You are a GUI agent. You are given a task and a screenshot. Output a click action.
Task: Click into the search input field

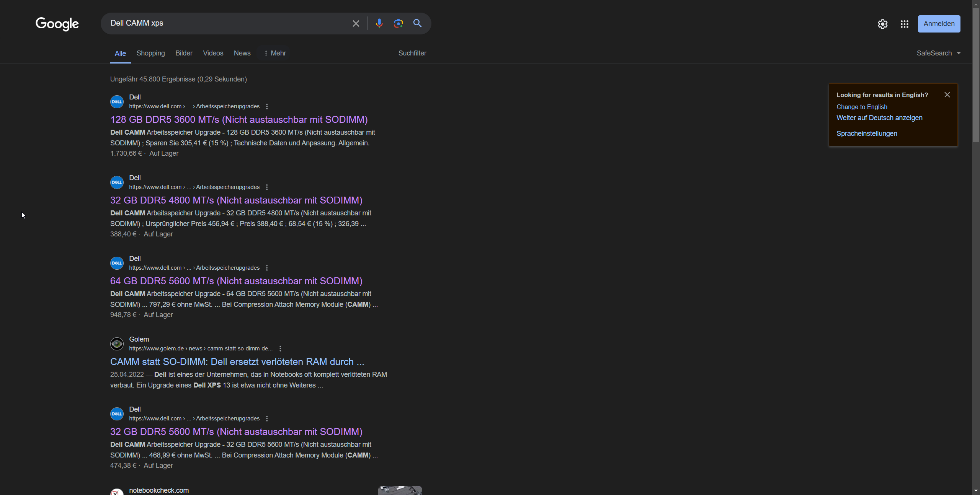coord(226,23)
